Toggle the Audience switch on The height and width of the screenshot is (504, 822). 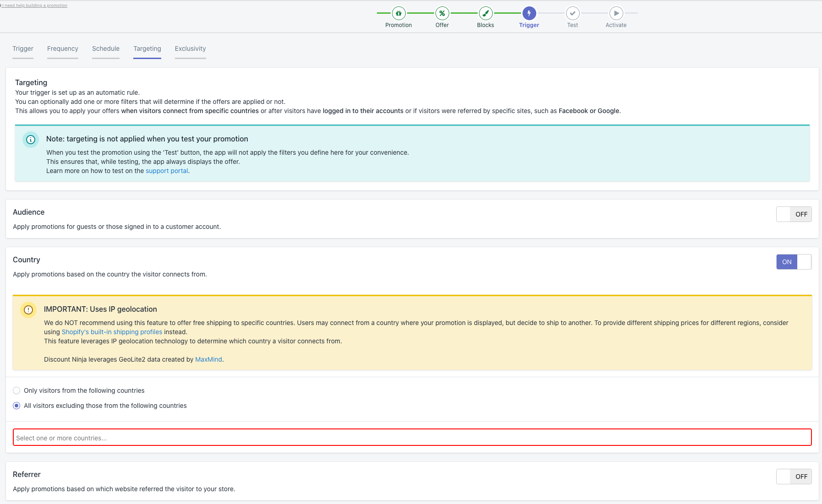pos(794,214)
